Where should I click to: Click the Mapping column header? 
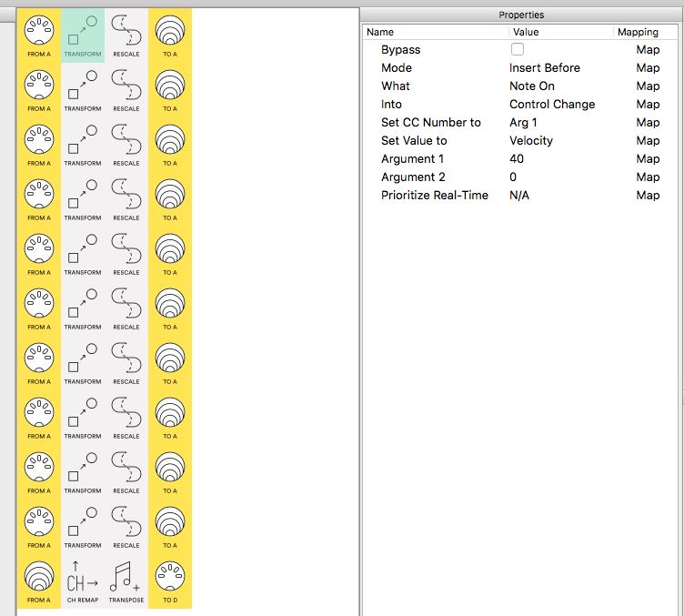[638, 32]
